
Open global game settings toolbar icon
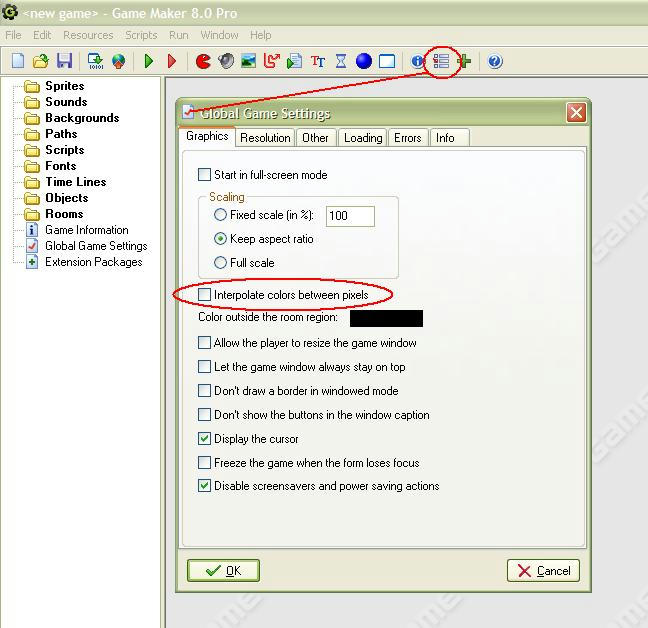pyautogui.click(x=441, y=61)
